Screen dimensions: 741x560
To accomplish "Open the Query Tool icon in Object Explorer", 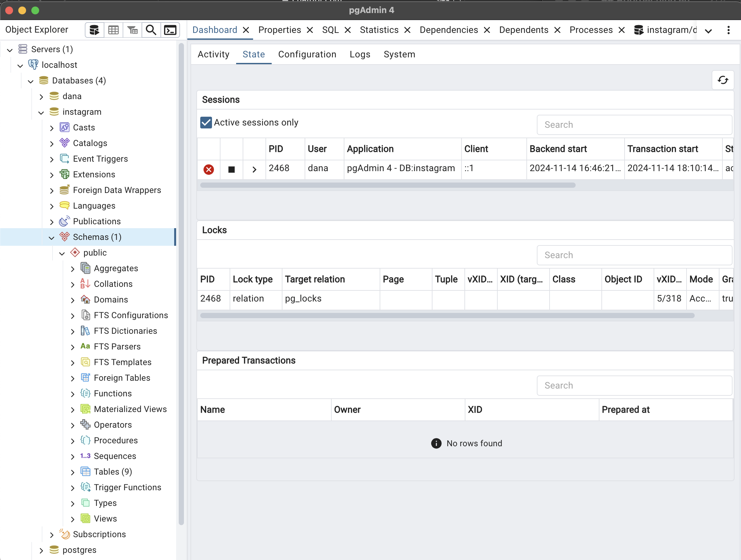I will [95, 30].
